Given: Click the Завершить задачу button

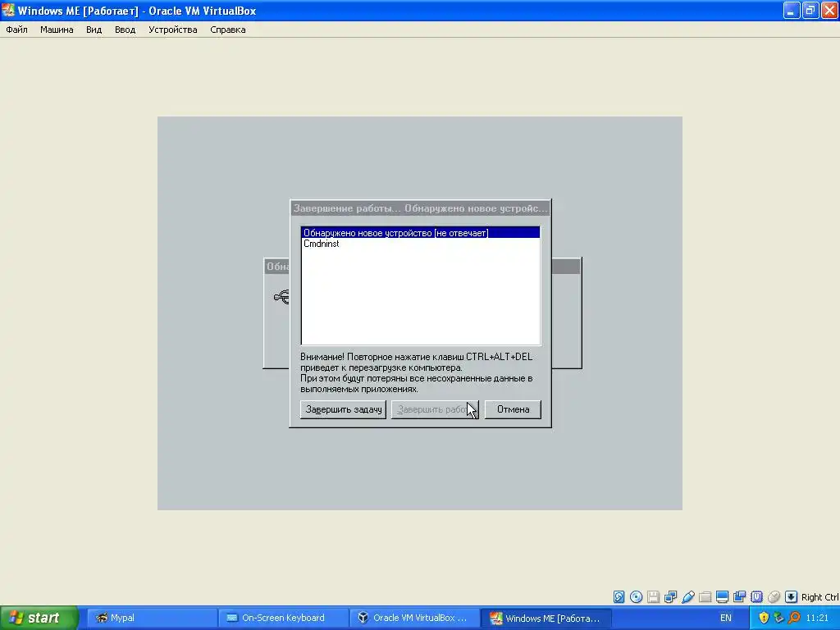Looking at the screenshot, I should point(344,409).
